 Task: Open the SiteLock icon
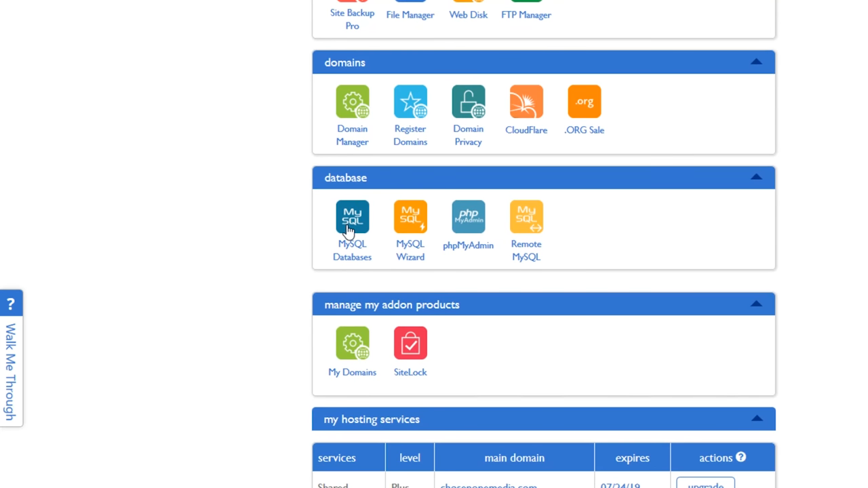[x=410, y=343]
